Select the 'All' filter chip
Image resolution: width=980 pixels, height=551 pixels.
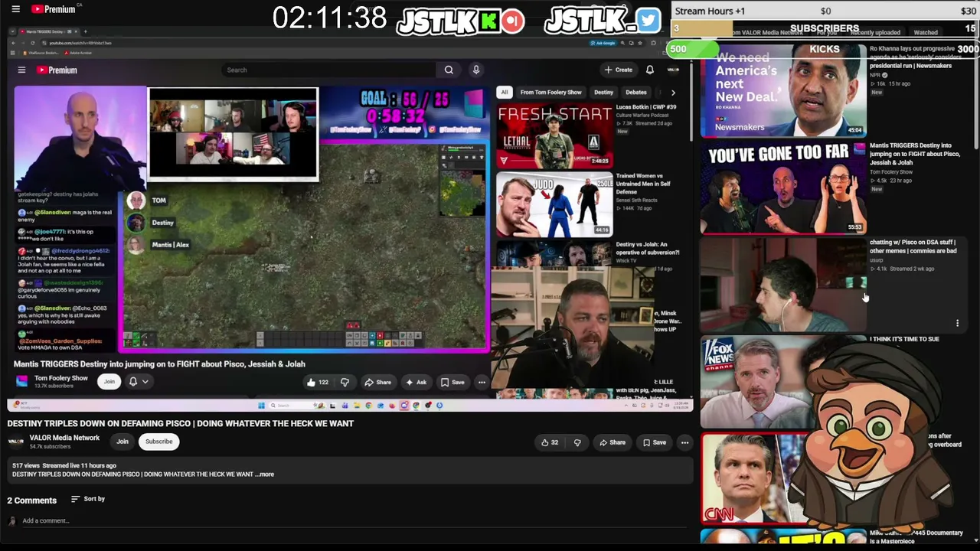pyautogui.click(x=504, y=93)
